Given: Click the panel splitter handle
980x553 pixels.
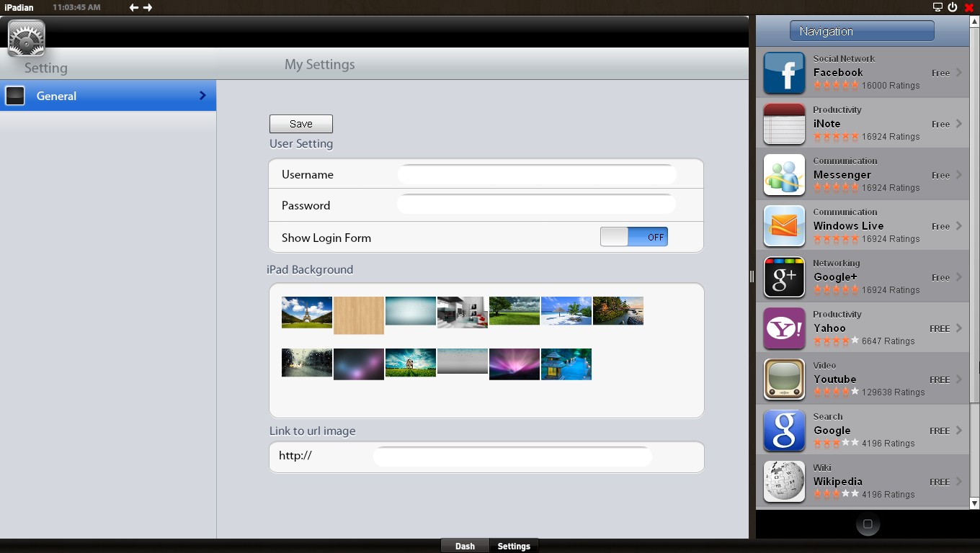Looking at the screenshot, I should click(752, 276).
